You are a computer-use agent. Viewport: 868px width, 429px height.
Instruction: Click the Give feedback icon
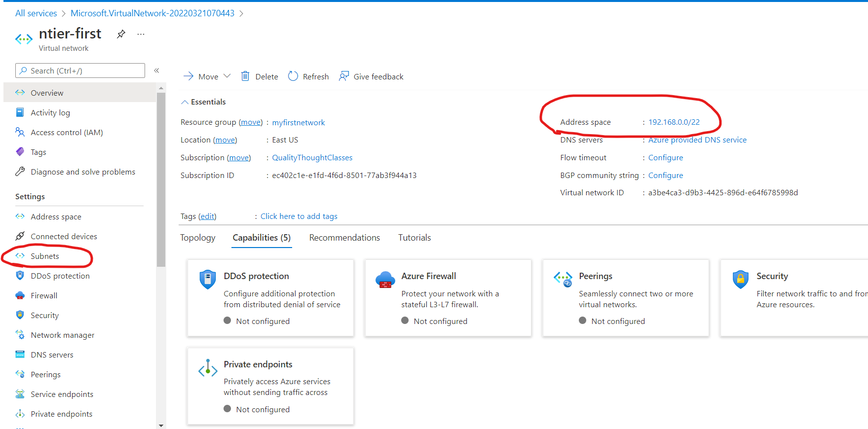(344, 76)
